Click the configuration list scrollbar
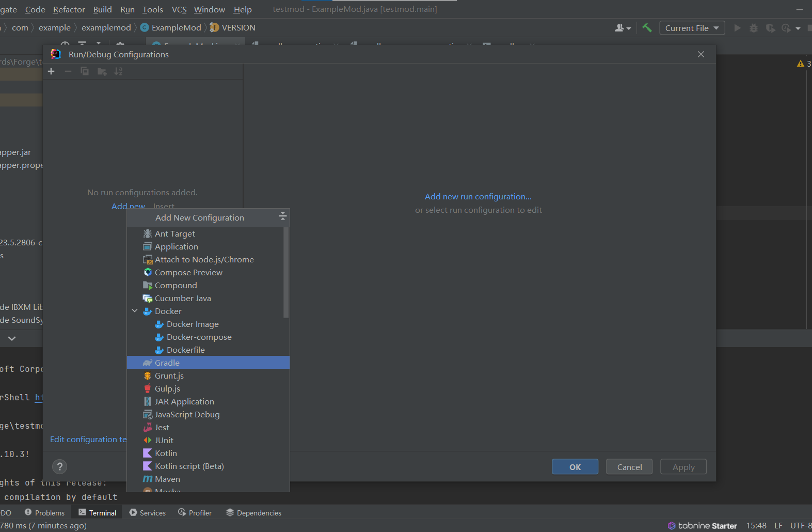 [286, 272]
